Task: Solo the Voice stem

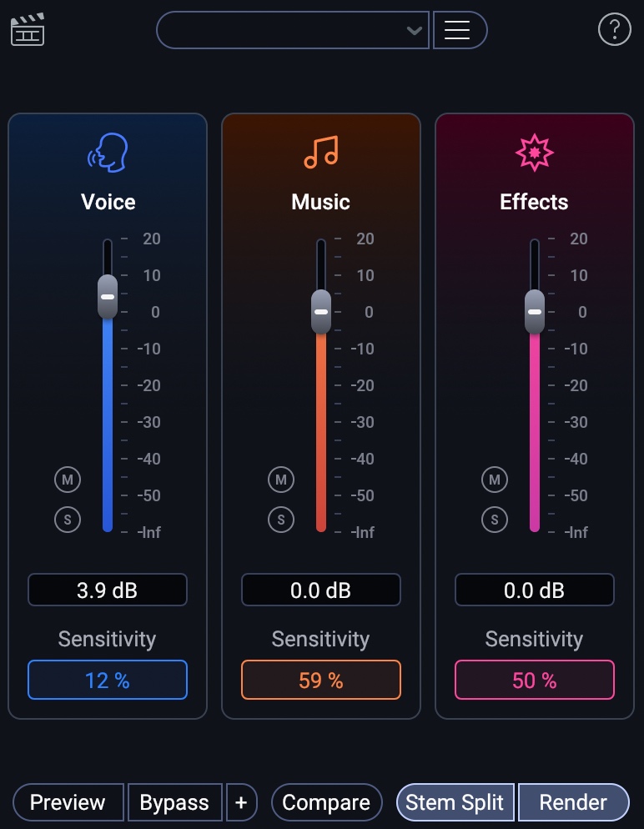Action: point(68,520)
